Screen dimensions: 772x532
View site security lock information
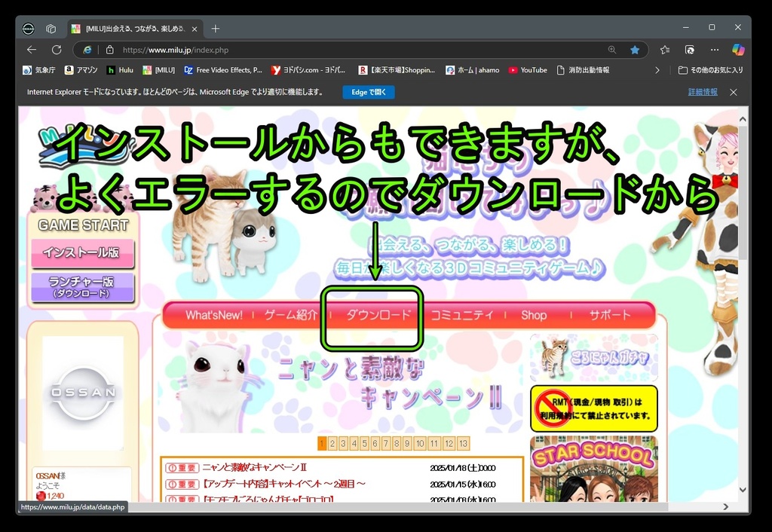tap(110, 50)
